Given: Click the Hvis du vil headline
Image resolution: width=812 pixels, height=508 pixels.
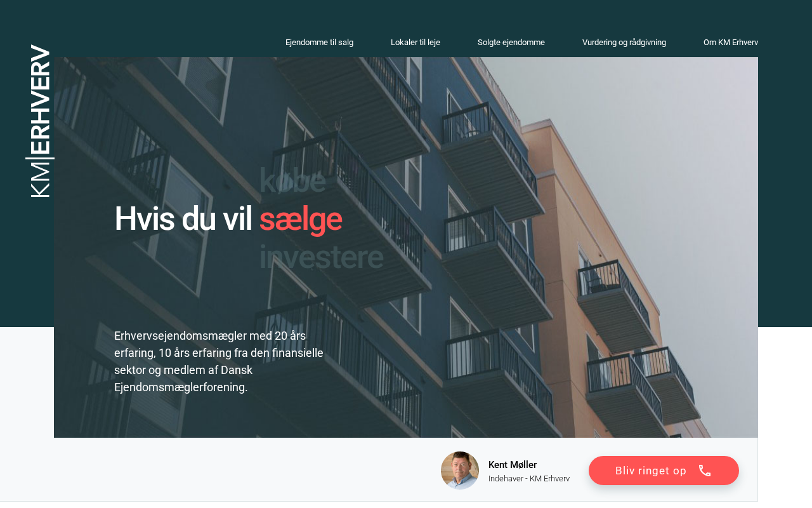Looking at the screenshot, I should pos(183,219).
